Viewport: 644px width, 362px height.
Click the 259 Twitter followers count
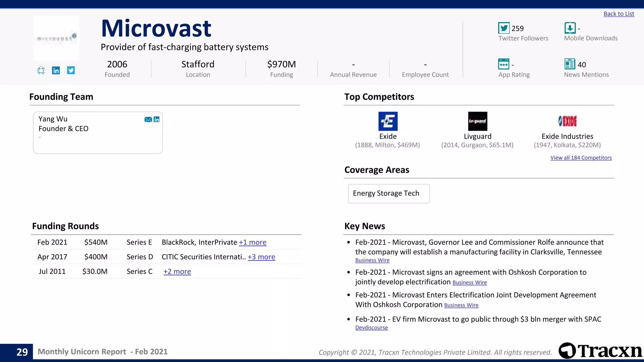[518, 29]
